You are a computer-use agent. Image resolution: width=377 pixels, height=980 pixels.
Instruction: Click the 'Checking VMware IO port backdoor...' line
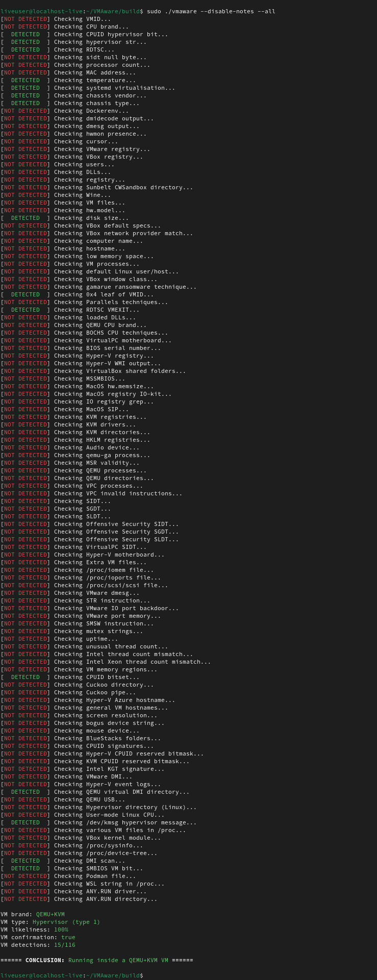click(x=116, y=608)
